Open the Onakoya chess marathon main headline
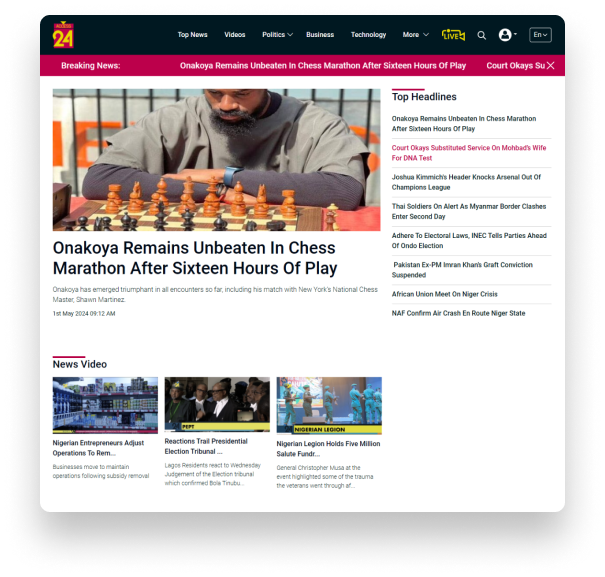Screen dimensions: 605x577 195,258
